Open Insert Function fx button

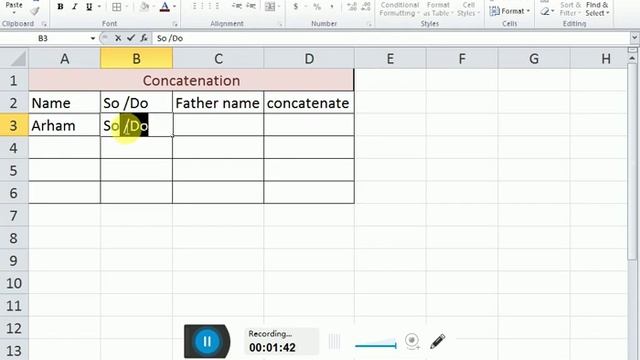(144, 38)
